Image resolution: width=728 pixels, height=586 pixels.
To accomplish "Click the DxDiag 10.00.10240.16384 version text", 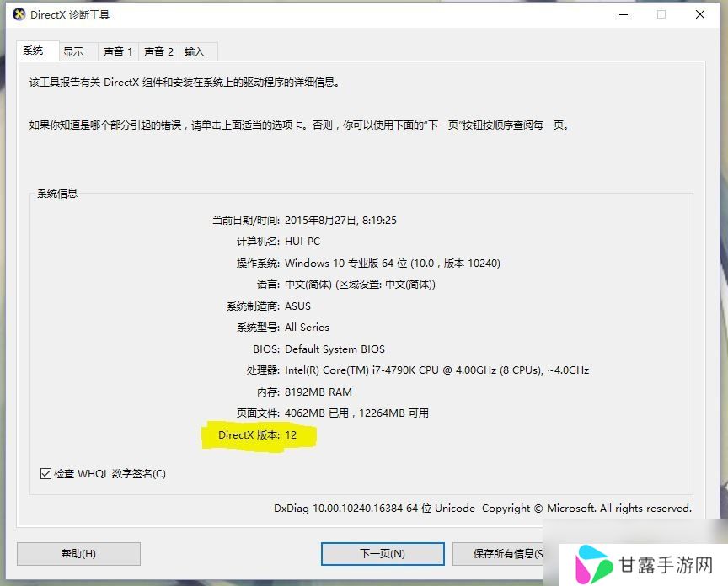I will [374, 508].
